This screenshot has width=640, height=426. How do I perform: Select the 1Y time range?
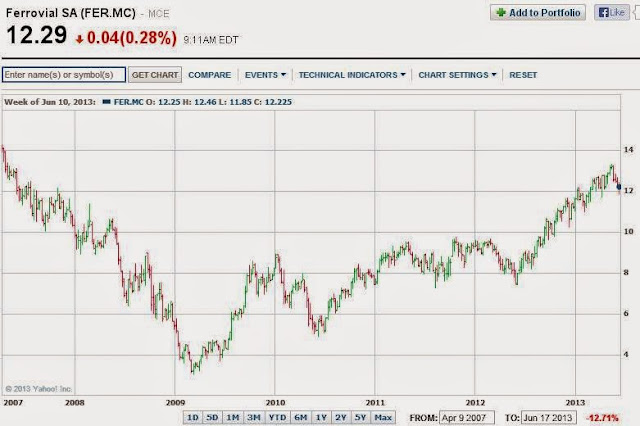[321, 417]
